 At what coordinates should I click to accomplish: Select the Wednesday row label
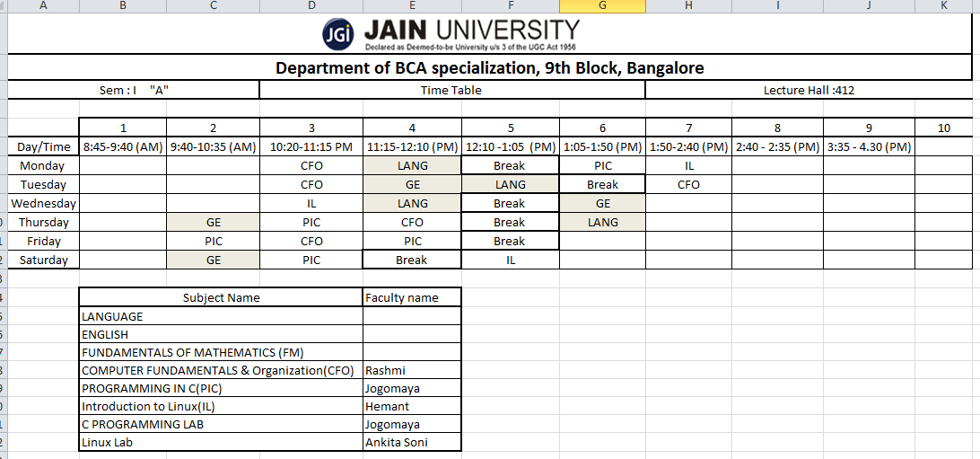click(43, 203)
